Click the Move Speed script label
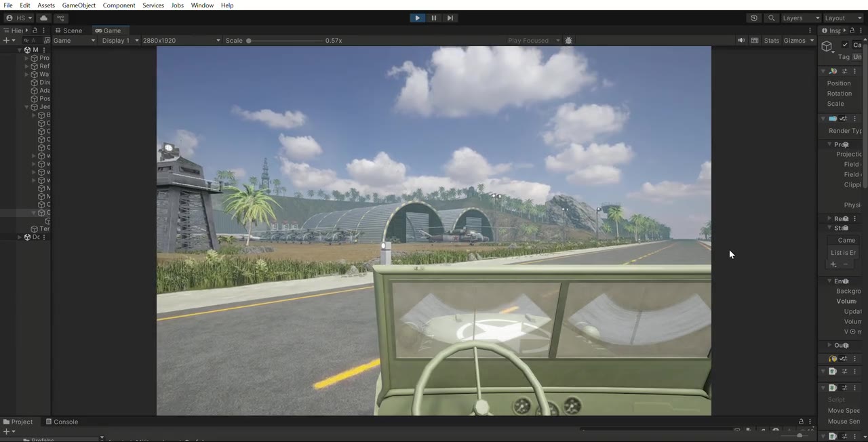Viewport: 868px width, 442px height. point(844,411)
